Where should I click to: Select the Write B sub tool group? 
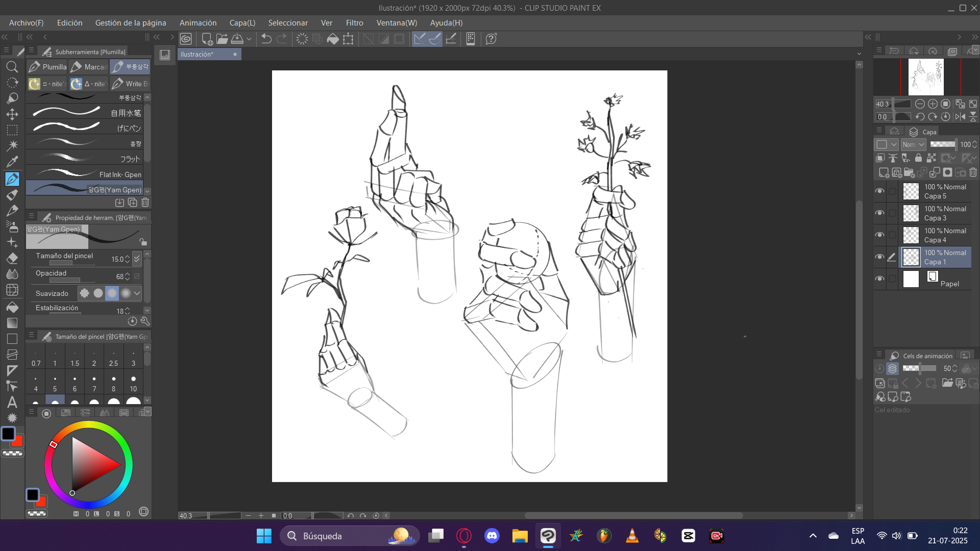(131, 84)
